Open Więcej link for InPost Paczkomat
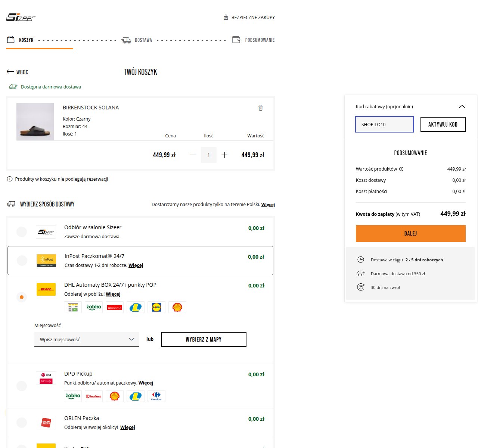The image size is (478, 448). [x=136, y=265]
